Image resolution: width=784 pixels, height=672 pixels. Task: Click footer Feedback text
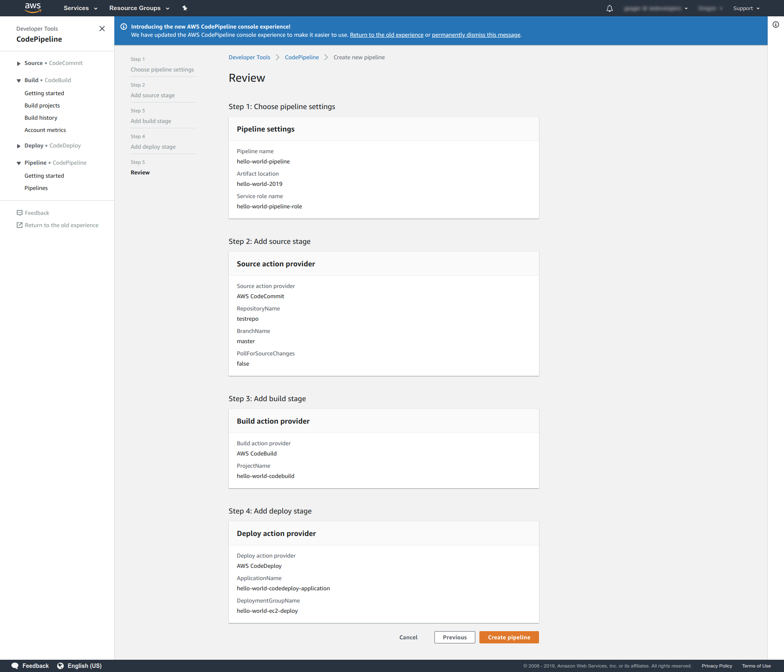point(36,666)
